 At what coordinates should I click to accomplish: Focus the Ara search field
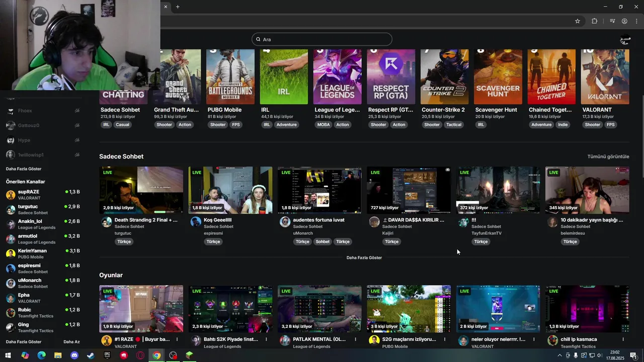click(x=322, y=39)
